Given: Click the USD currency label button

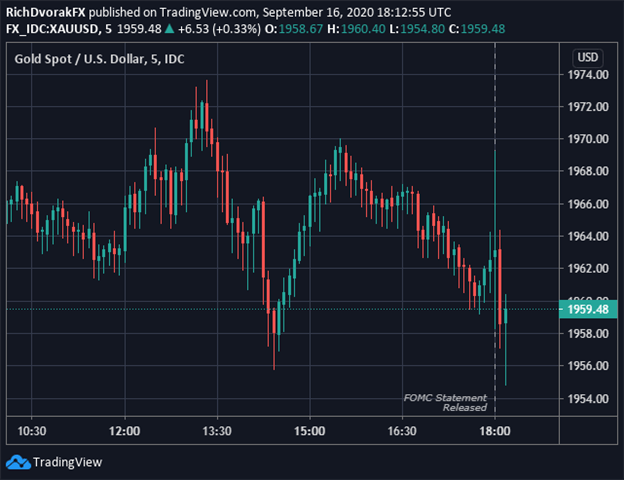Looking at the screenshot, I should point(587,57).
